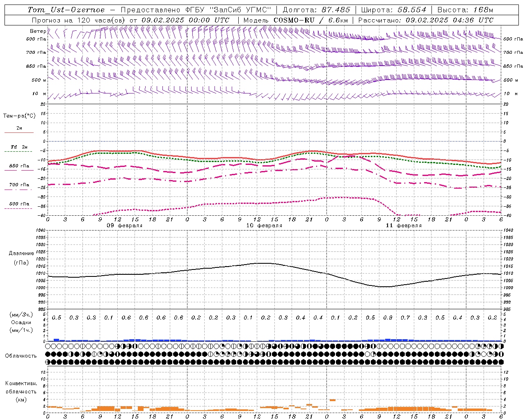Click the '850 гПа' entry in the temperature legend

[x=19, y=166]
